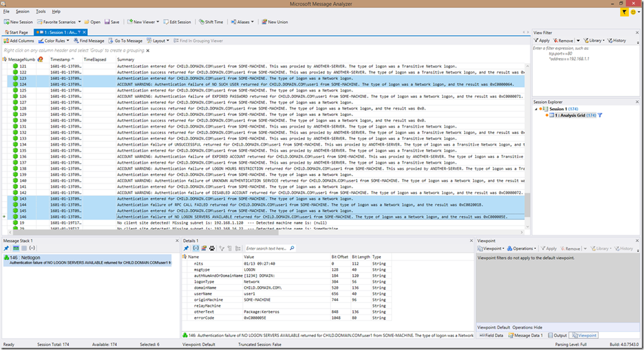The height and width of the screenshot is (350, 644).
Task: Click the TimeElapsed column header
Action: [x=95, y=59]
